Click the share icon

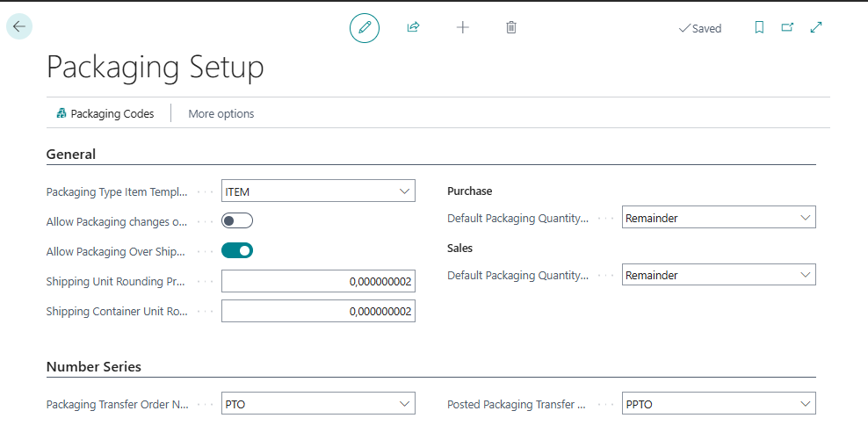point(413,27)
